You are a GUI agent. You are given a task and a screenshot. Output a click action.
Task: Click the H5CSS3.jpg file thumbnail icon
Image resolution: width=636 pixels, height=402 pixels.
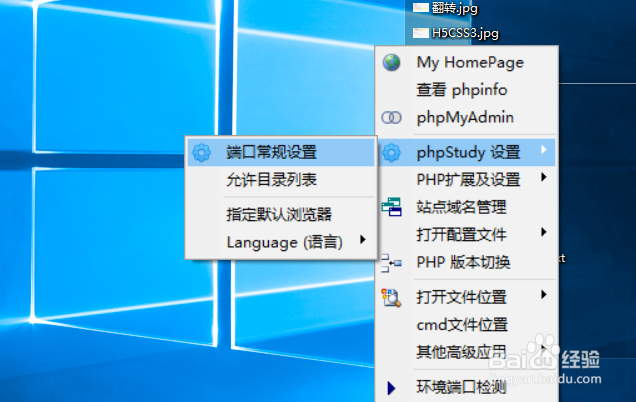421,33
